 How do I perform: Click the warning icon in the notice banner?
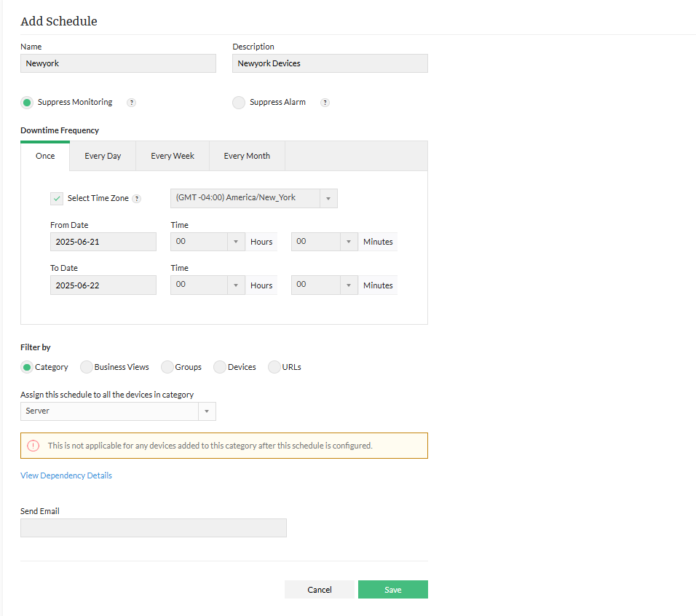(33, 446)
